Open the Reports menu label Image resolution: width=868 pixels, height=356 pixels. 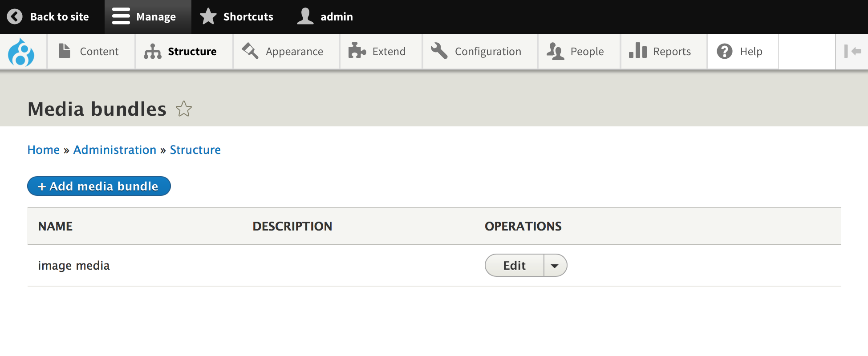(x=672, y=52)
